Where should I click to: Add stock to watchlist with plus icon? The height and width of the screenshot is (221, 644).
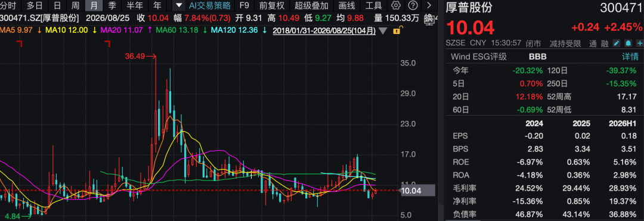(639, 43)
